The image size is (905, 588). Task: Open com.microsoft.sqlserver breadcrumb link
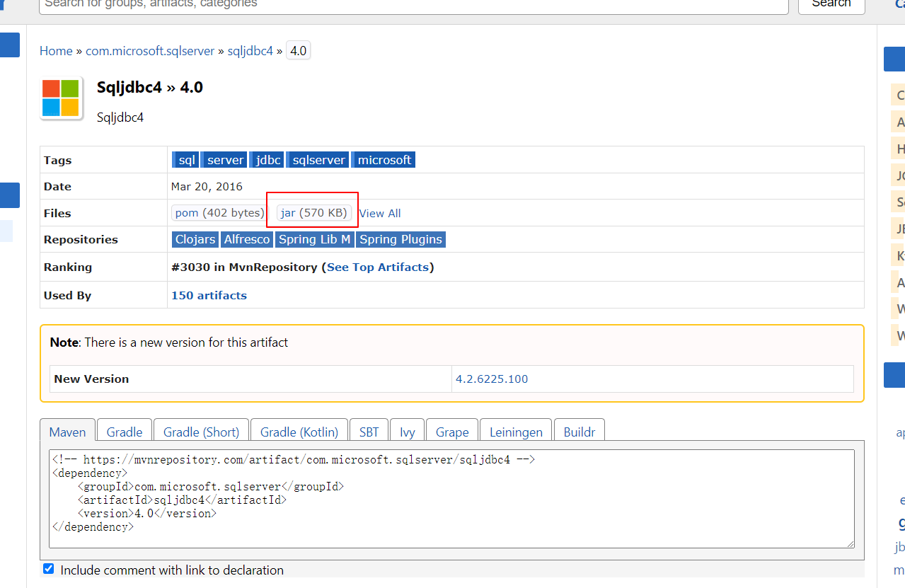point(150,51)
